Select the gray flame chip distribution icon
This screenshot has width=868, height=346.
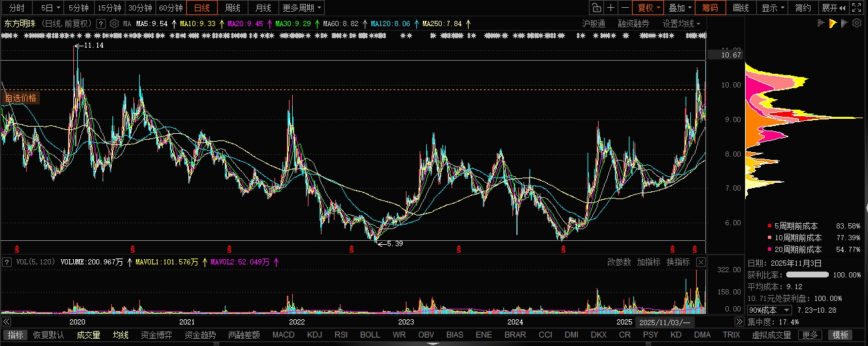coord(844,24)
